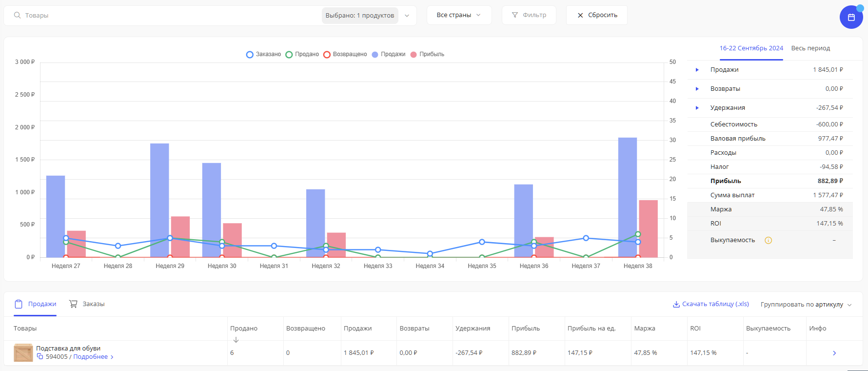Download the table via Скачать таблицу (.xls)
The width and height of the screenshot is (868, 371).
[711, 304]
